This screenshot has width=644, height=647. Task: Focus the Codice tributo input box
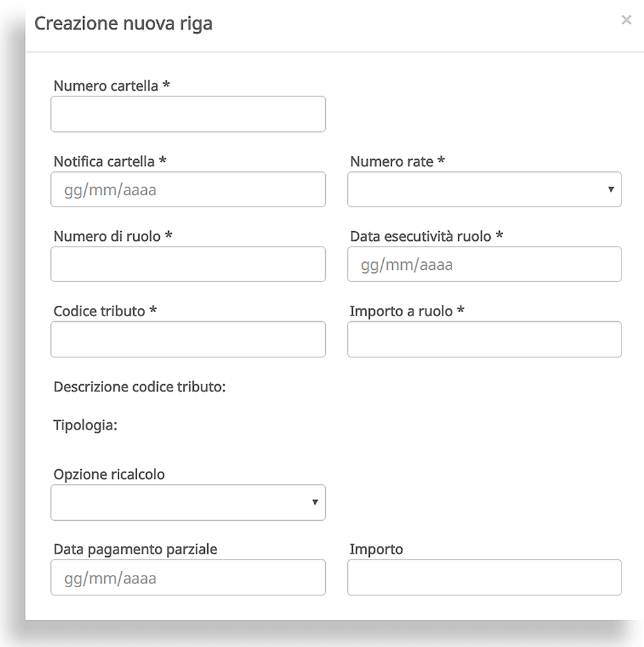[x=188, y=339]
